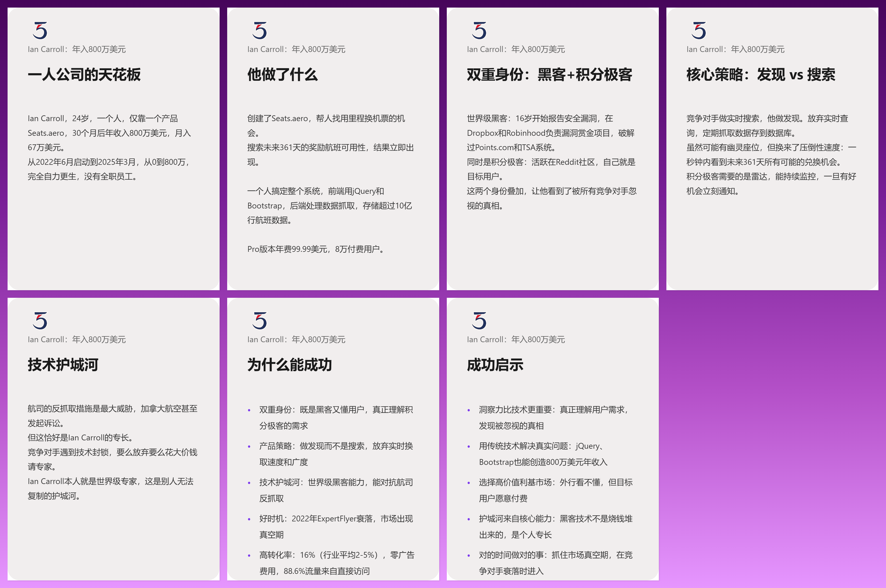Select the heading 一人公司的天花板
The width and height of the screenshot is (886, 588).
pos(84,75)
